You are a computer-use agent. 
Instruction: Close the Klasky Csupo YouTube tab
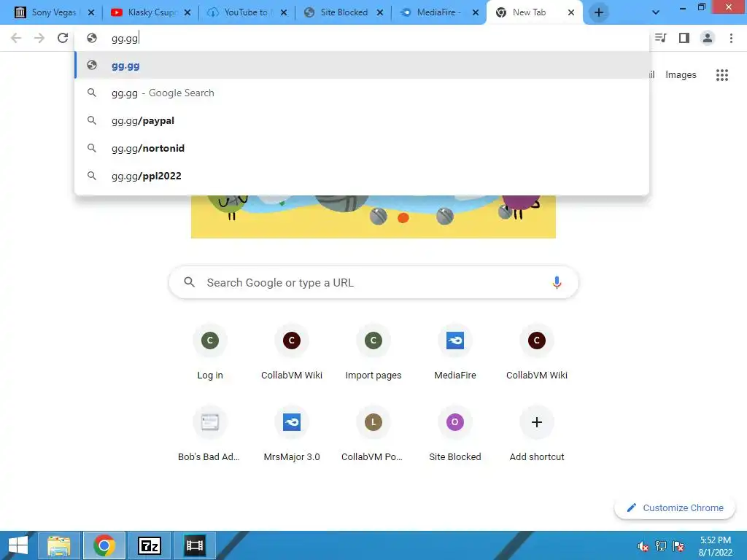tap(187, 13)
